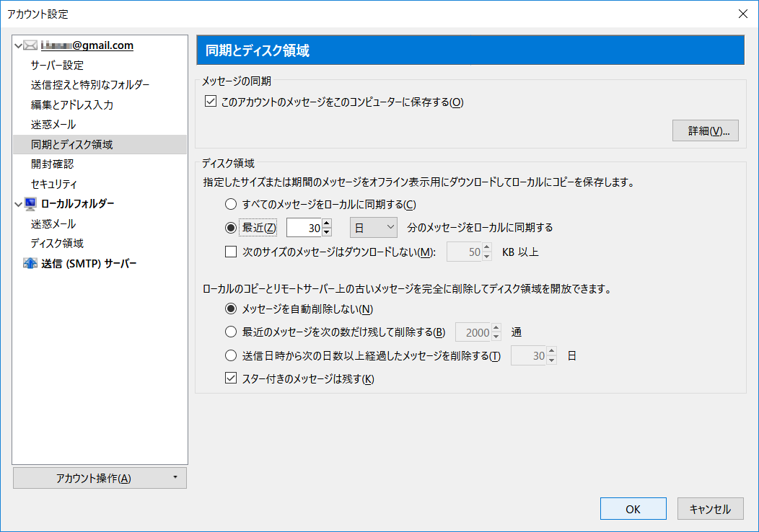Uncheck saving account messages to this computer

[x=210, y=101]
